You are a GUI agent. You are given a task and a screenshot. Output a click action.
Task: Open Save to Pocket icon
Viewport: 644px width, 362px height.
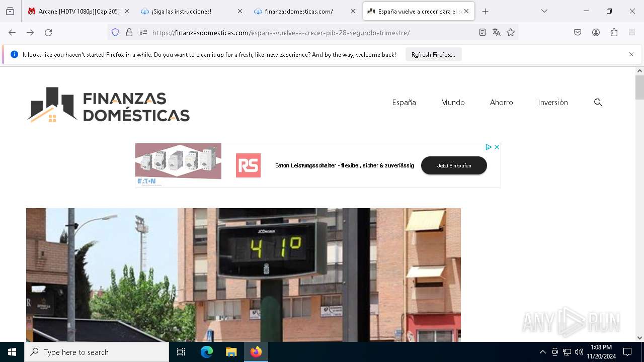point(578,32)
